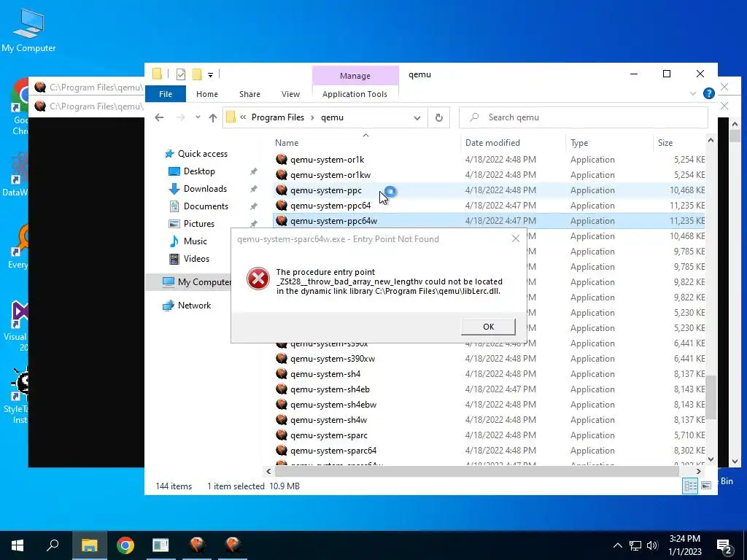Open the recent locations dropdown arrow
Image resolution: width=747 pixels, height=560 pixels.
198,117
